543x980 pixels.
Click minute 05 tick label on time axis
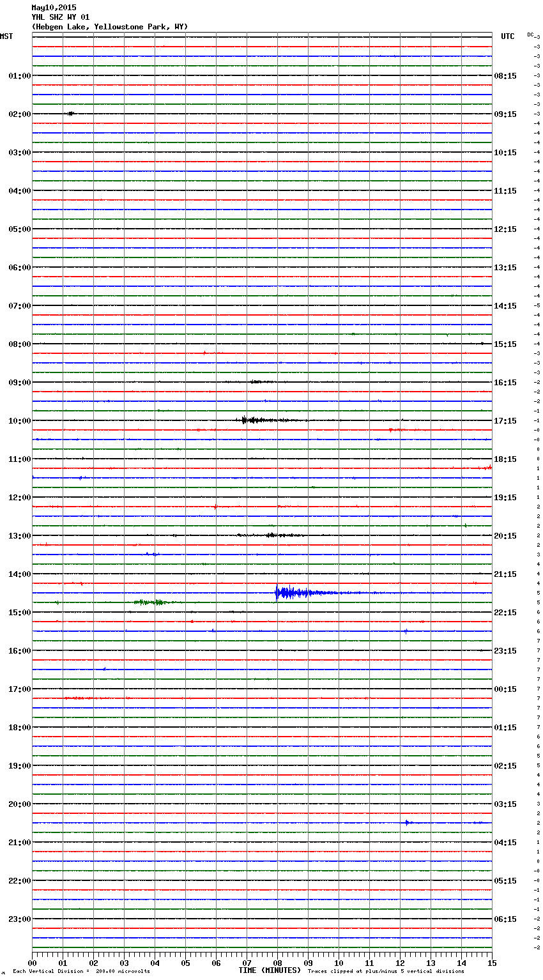[x=185, y=963]
